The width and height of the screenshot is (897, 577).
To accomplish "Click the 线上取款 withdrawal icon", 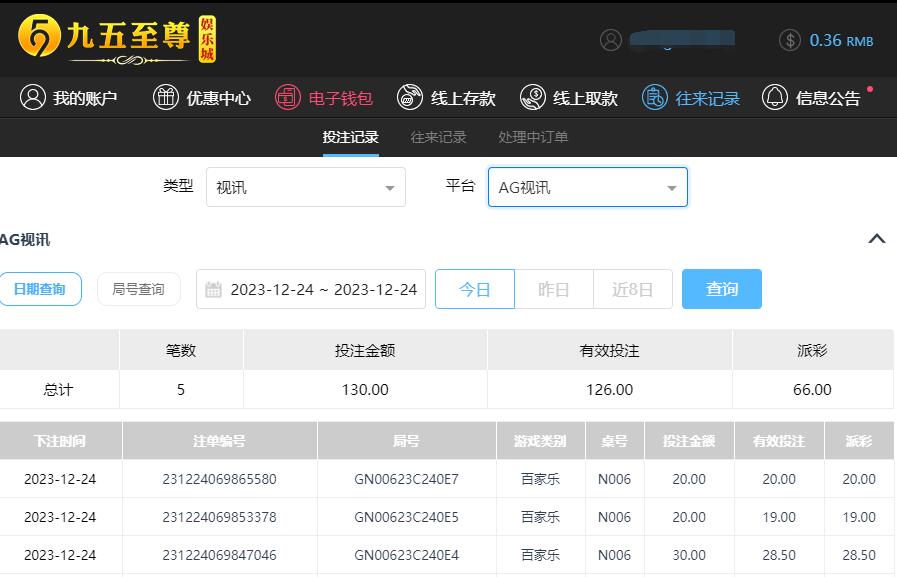I will click(533, 97).
